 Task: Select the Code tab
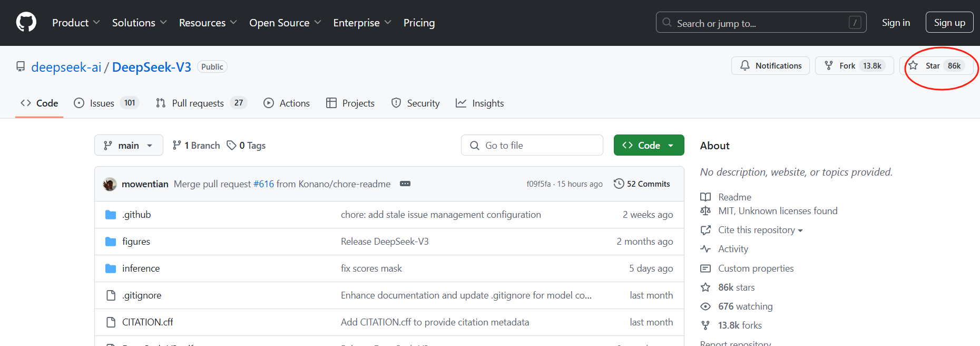coord(39,103)
